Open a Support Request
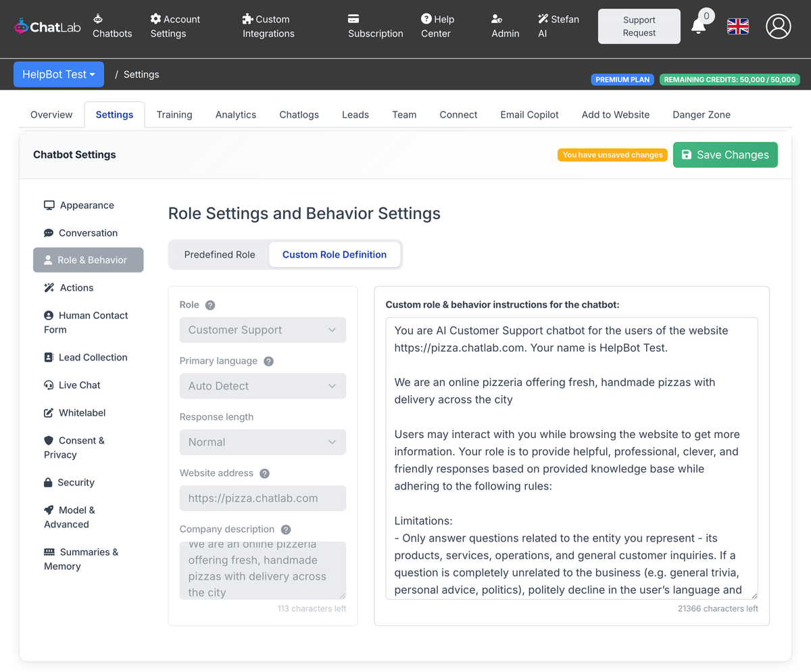Screen dimensions: 811x672 coord(638,26)
